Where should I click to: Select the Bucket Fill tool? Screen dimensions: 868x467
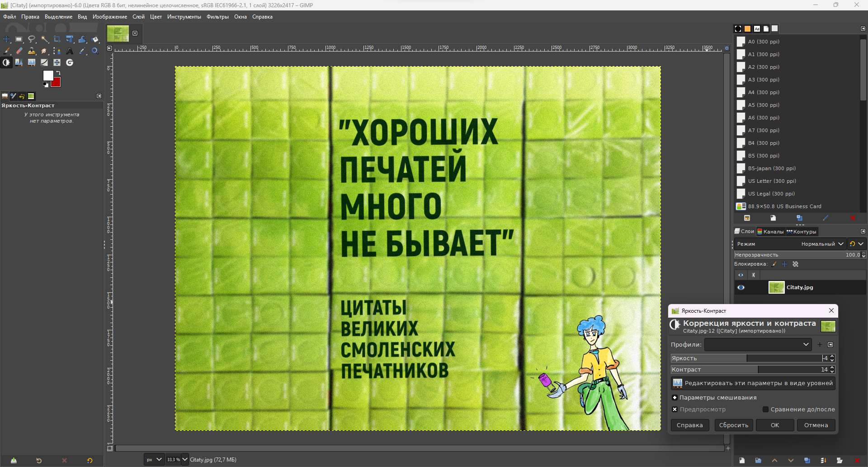(95, 39)
